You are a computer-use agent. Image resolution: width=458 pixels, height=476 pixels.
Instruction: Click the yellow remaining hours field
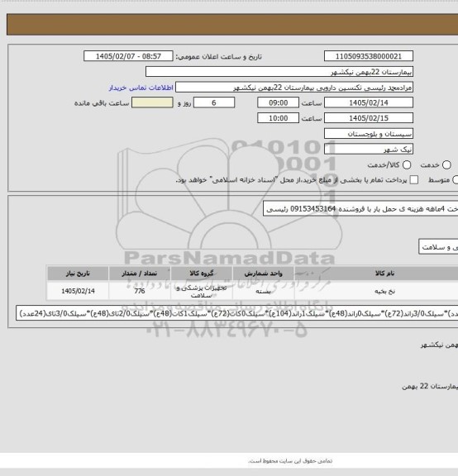click(x=152, y=102)
